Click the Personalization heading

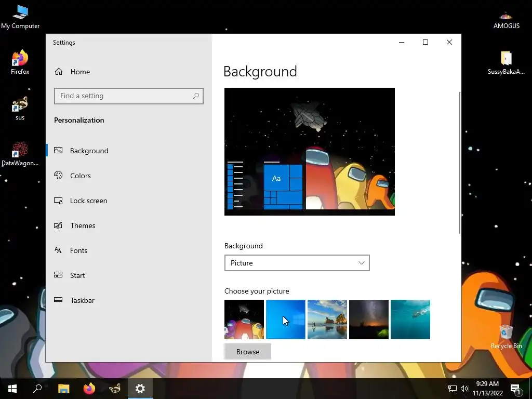(x=79, y=120)
